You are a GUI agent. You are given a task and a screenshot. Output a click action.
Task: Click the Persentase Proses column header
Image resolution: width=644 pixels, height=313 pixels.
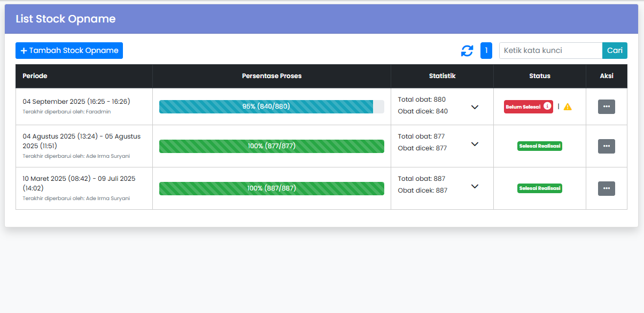[271, 76]
